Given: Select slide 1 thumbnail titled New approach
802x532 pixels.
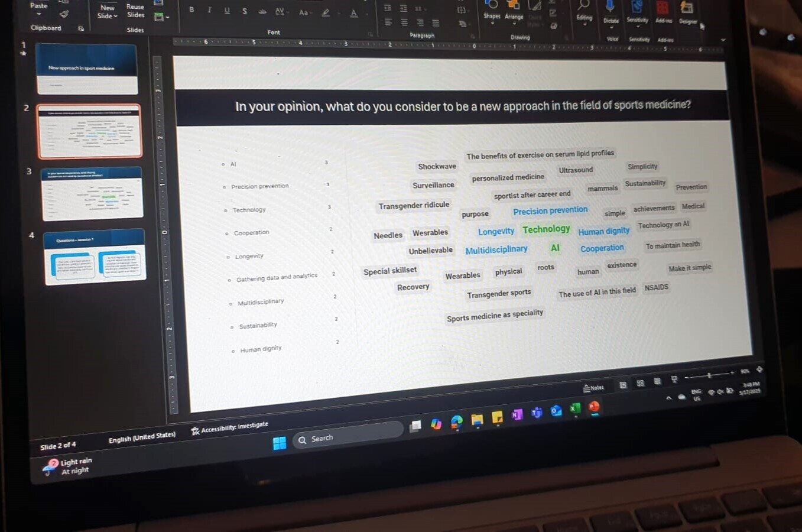Looking at the screenshot, I should 87,69.
